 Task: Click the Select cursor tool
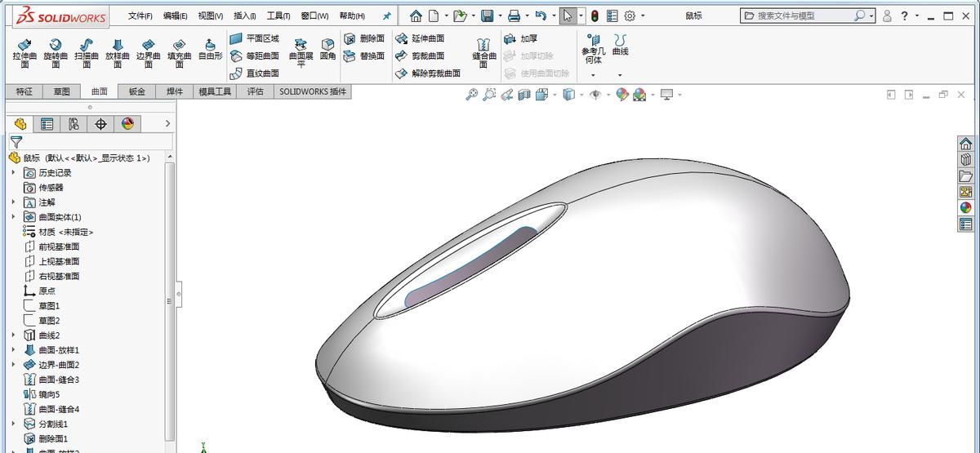click(568, 16)
